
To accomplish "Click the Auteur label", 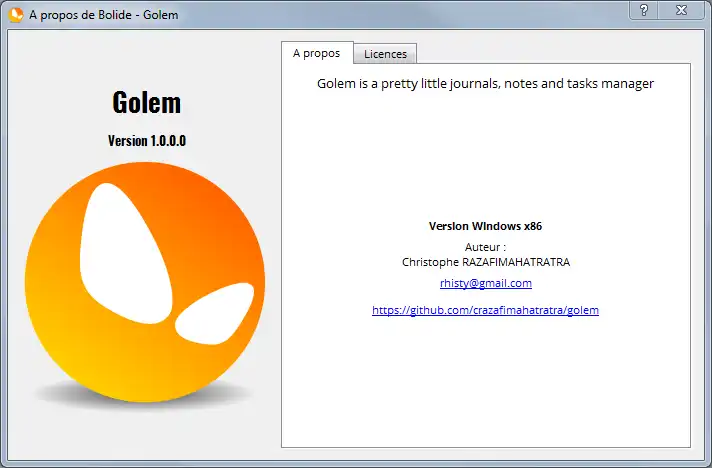I will pyautogui.click(x=485, y=247).
